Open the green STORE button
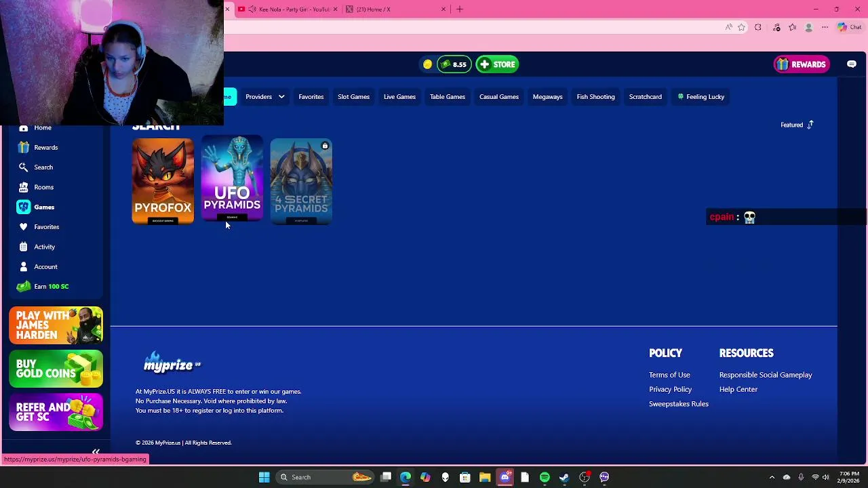 (497, 64)
